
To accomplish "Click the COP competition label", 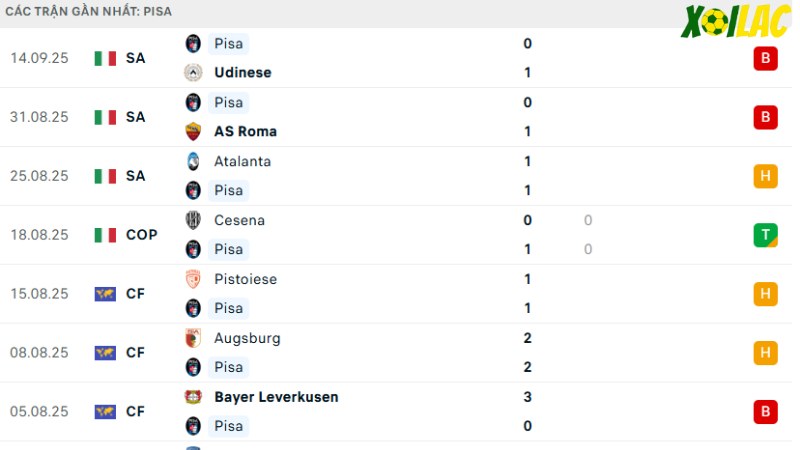I will pos(141,235).
